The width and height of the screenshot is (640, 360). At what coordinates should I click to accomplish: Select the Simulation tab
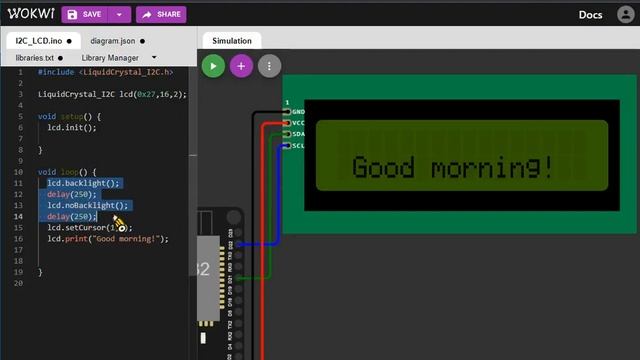(x=231, y=41)
